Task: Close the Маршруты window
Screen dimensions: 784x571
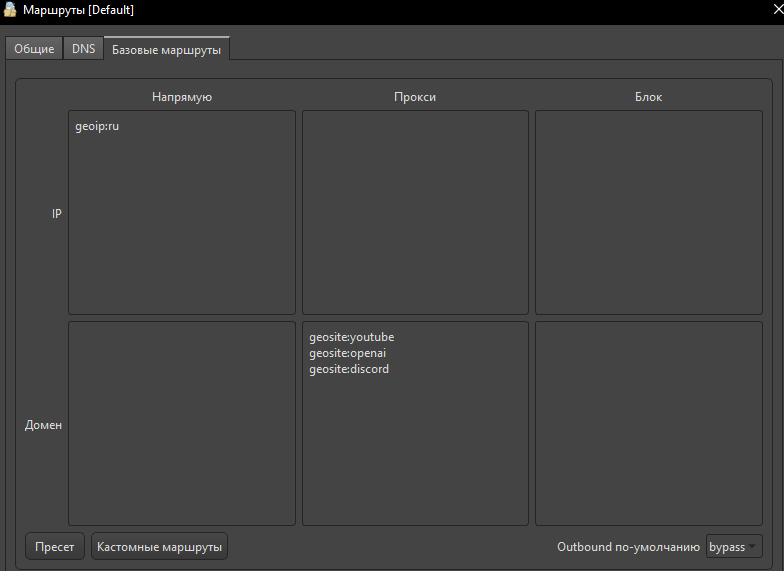Action: point(778,9)
